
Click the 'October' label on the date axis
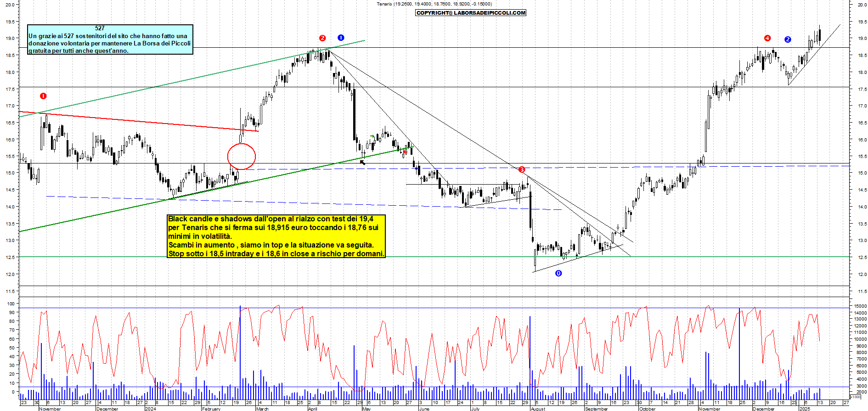pyautogui.click(x=648, y=409)
